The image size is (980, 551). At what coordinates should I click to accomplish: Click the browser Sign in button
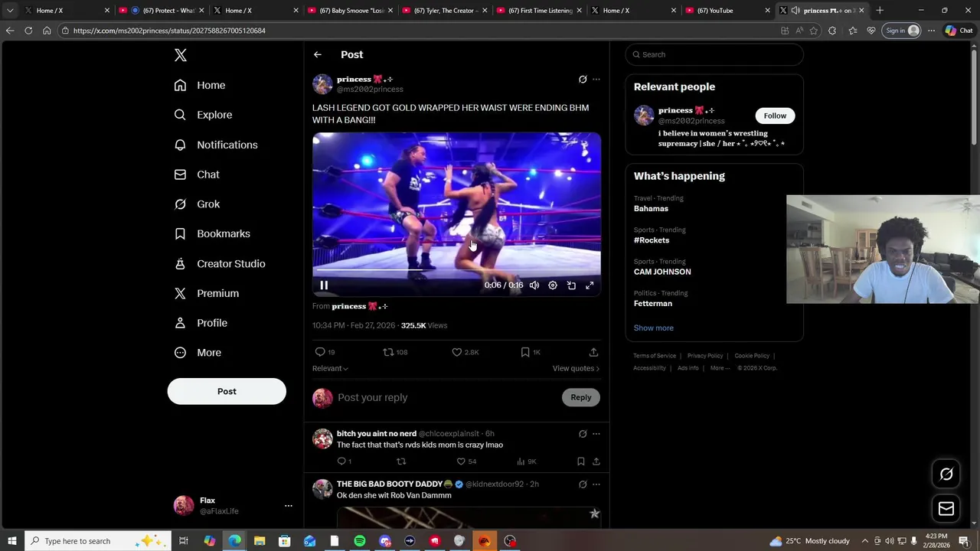point(902,31)
